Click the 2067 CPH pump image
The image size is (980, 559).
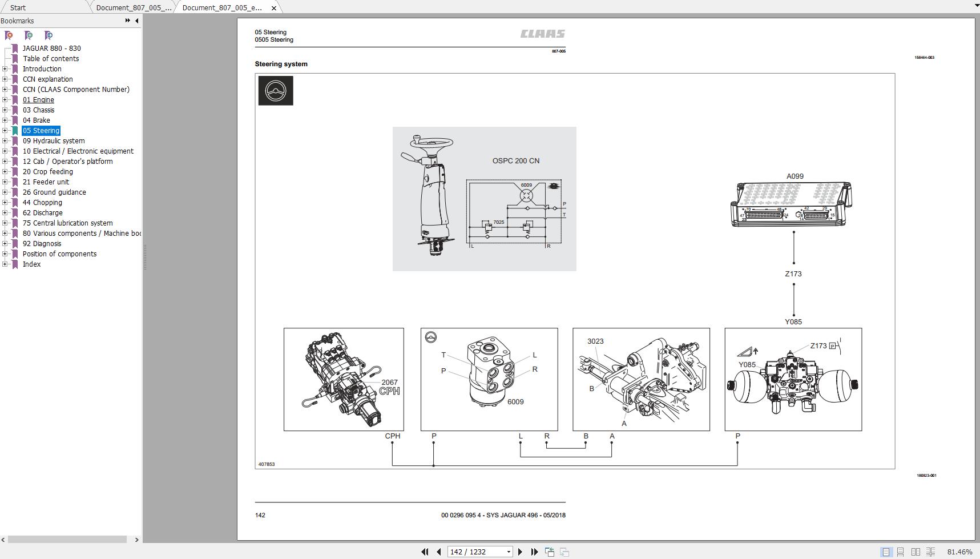(344, 379)
